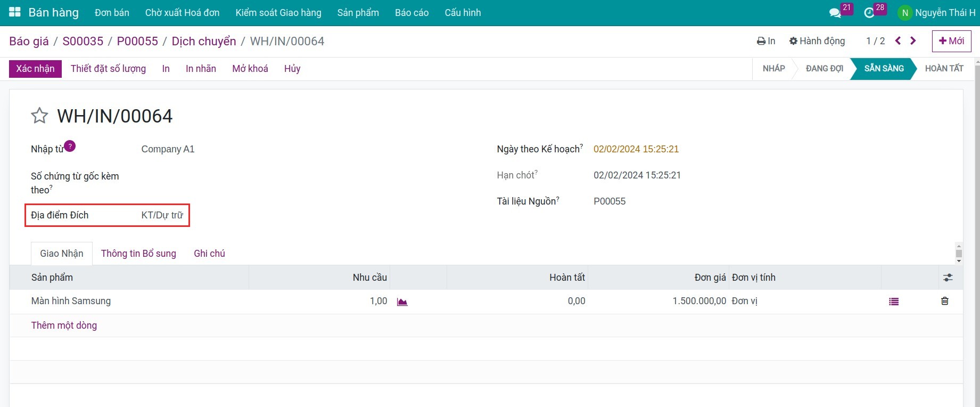Open forecast chart icon for Màn hình Samsung
This screenshot has height=407, width=980.
pyautogui.click(x=402, y=302)
